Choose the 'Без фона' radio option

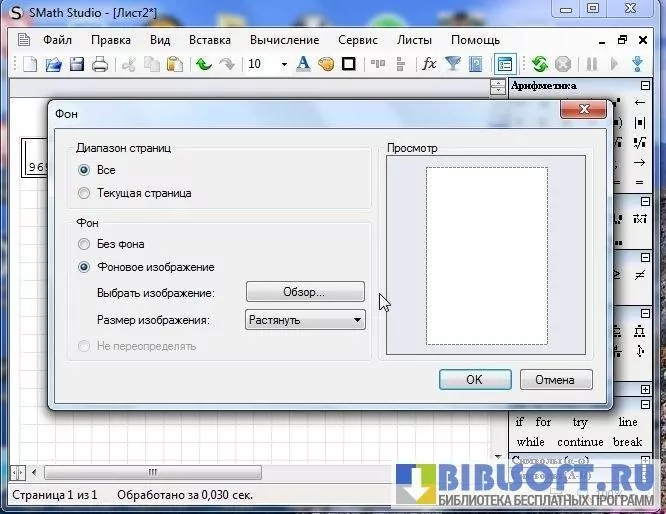tap(84, 244)
